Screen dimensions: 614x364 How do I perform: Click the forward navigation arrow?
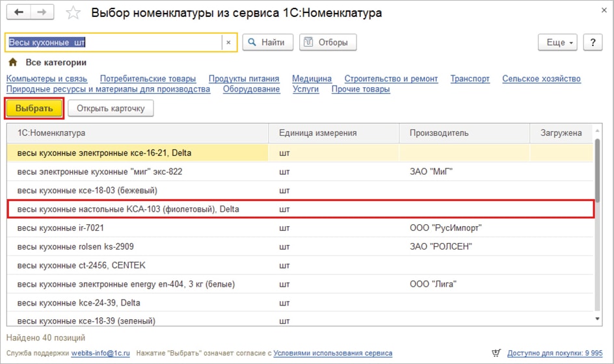[42, 13]
